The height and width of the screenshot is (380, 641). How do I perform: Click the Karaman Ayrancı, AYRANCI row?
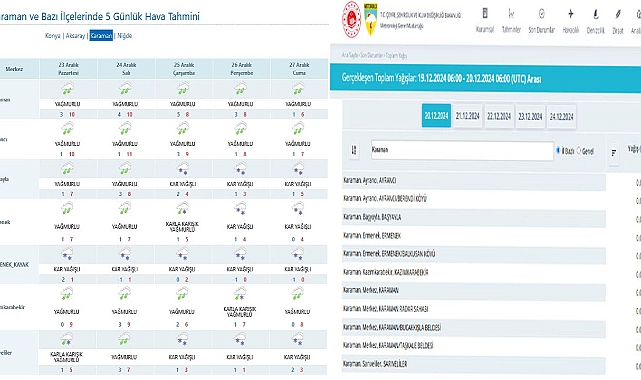[473, 180]
